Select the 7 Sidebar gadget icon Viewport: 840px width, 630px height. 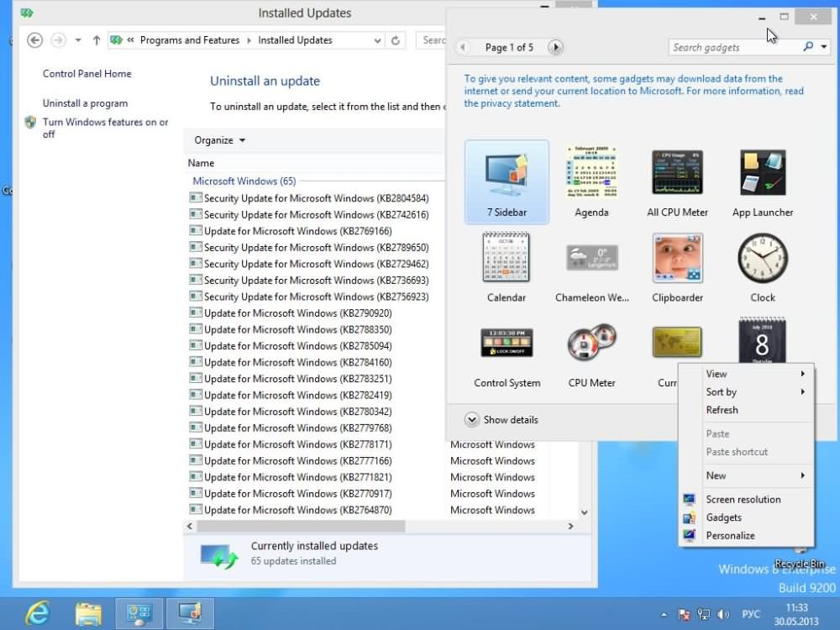pyautogui.click(x=507, y=174)
